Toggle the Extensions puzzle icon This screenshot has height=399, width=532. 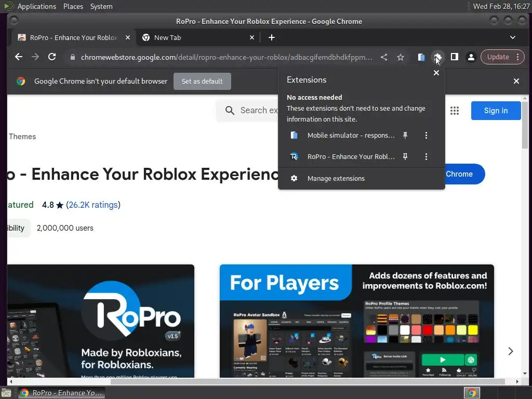tap(437, 57)
